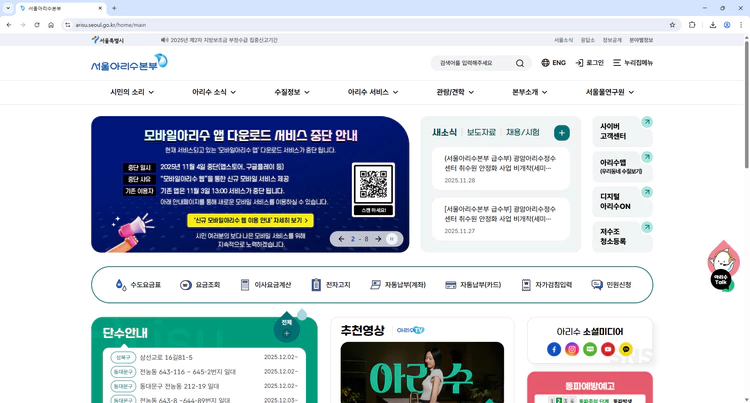This screenshot has width=750, height=403.
Task: Open the Facebook social media icon
Action: [x=554, y=349]
